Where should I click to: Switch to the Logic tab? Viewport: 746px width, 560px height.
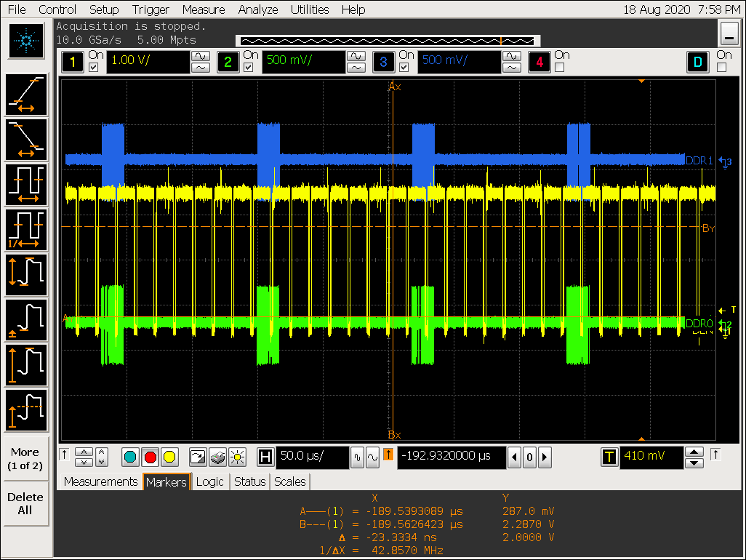tap(210, 482)
